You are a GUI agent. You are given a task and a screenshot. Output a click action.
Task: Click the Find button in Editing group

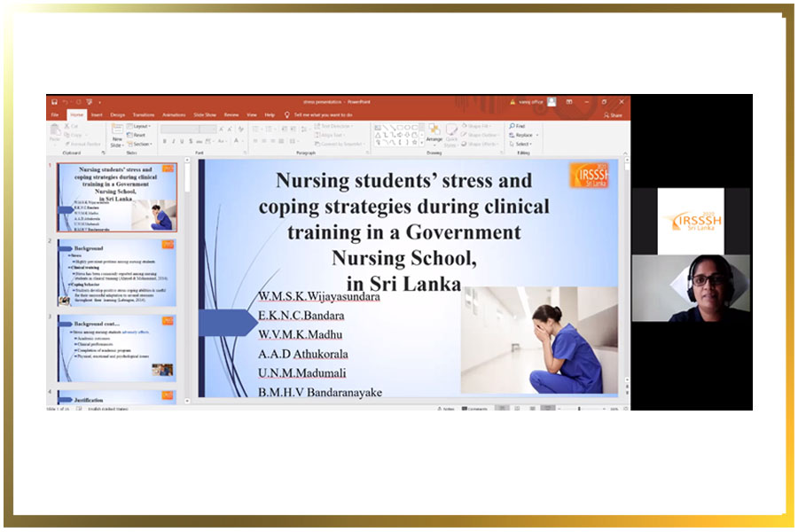pyautogui.click(x=517, y=126)
